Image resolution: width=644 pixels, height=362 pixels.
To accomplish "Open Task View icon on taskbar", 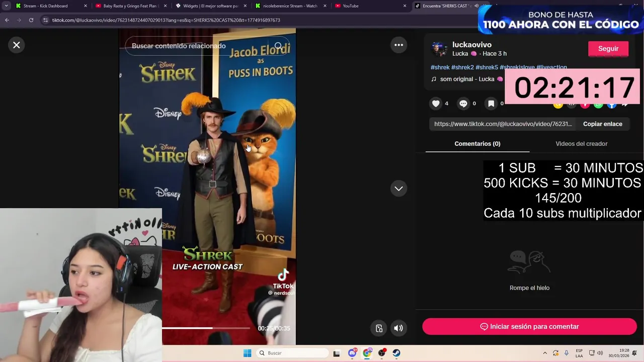I will [337, 353].
